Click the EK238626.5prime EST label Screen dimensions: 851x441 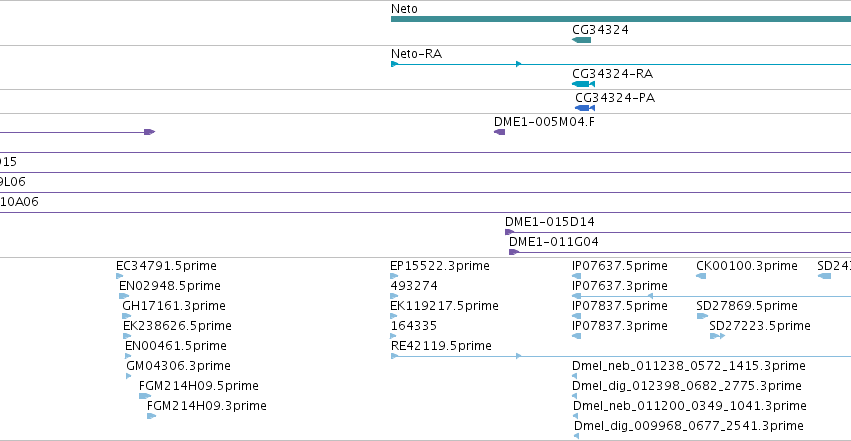[177, 326]
